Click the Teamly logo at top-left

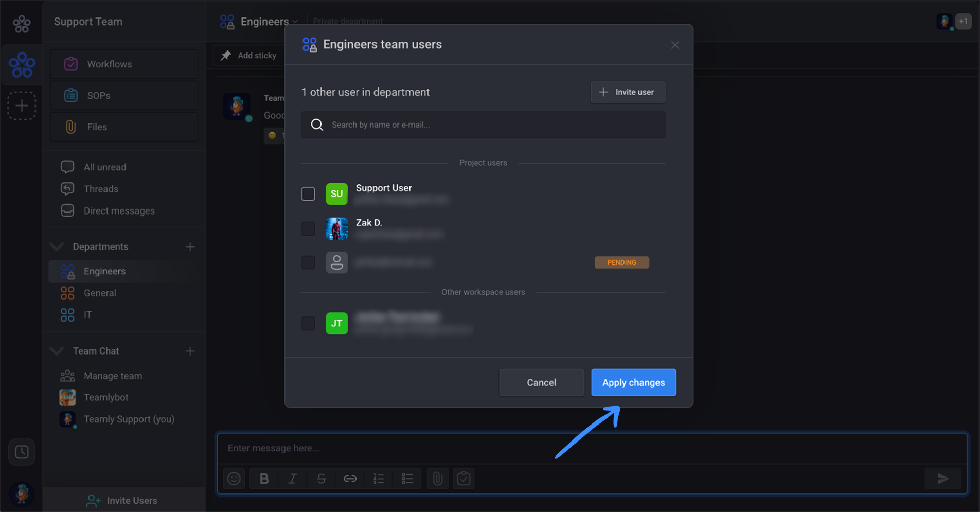pyautogui.click(x=22, y=23)
